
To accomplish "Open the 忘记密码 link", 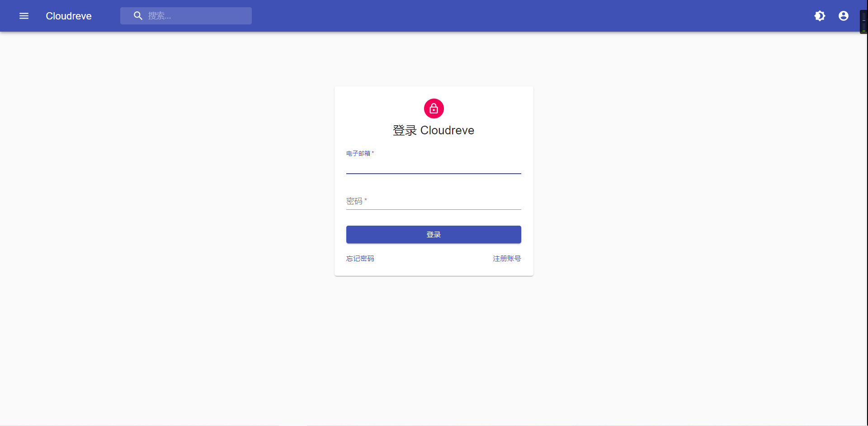I will click(360, 259).
